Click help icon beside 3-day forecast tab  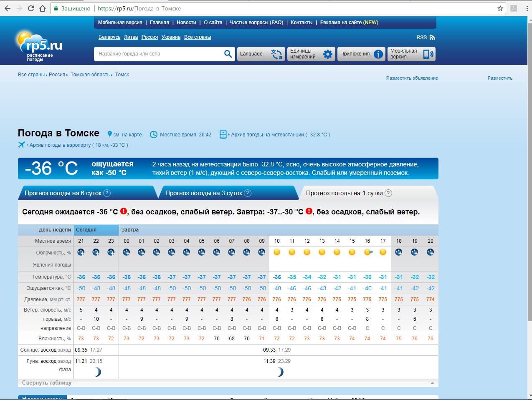[248, 193]
